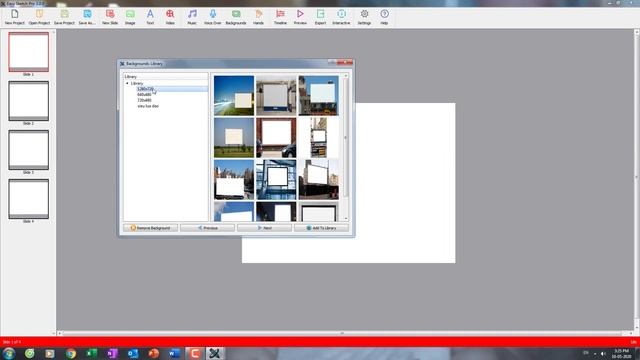Click the Preview play icon
This screenshot has height=360, width=640.
tap(300, 17)
